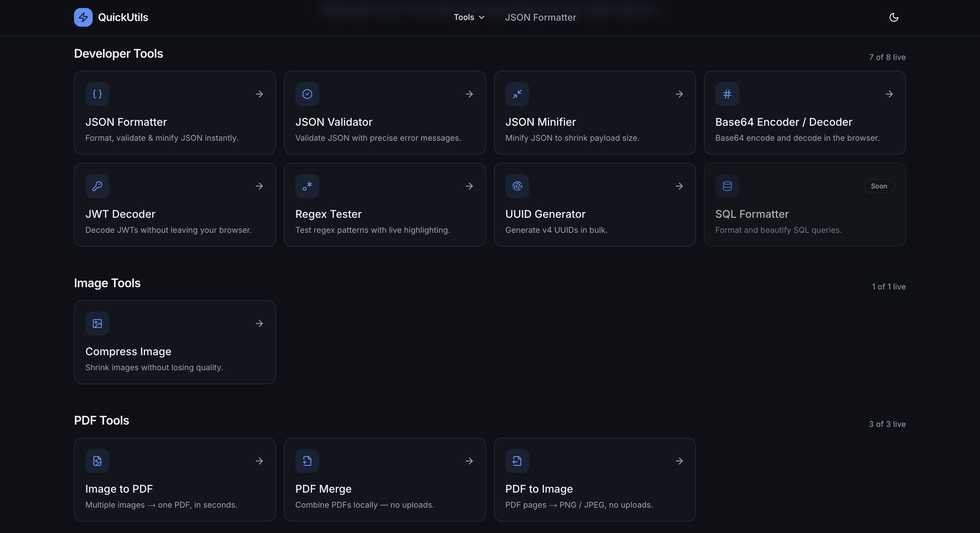Click the Image Tools heading
The width and height of the screenshot is (980, 533).
tap(107, 283)
